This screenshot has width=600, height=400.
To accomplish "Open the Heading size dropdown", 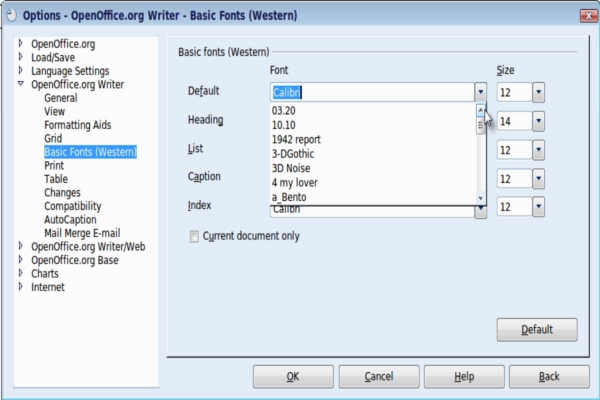I will pos(538,121).
